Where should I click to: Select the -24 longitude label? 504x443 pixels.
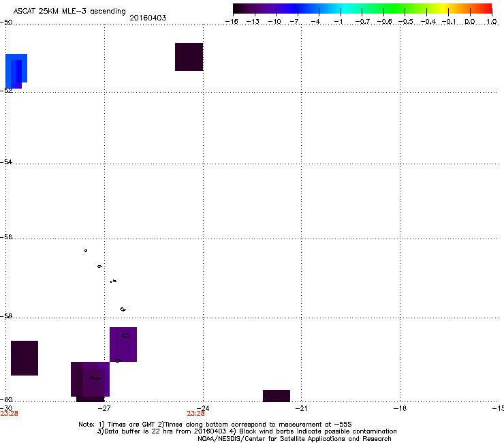203,408
